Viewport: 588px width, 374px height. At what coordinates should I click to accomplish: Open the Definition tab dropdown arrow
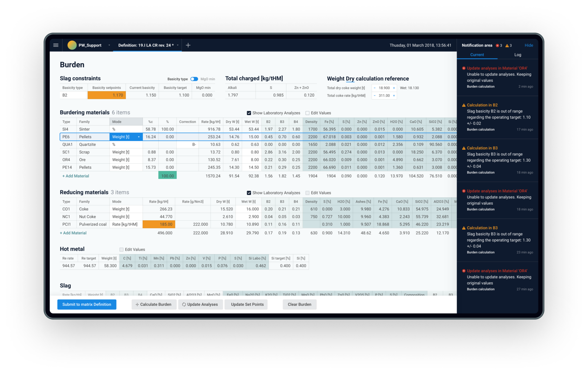tap(178, 45)
